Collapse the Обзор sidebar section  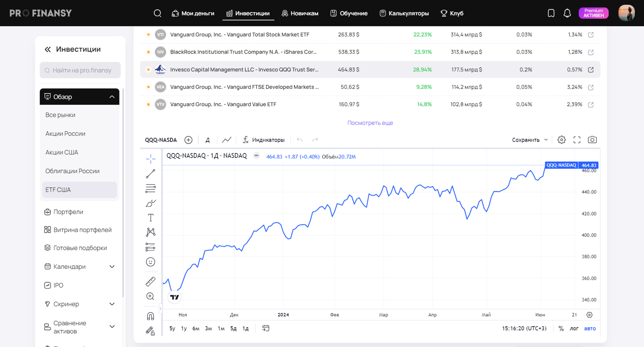(112, 97)
